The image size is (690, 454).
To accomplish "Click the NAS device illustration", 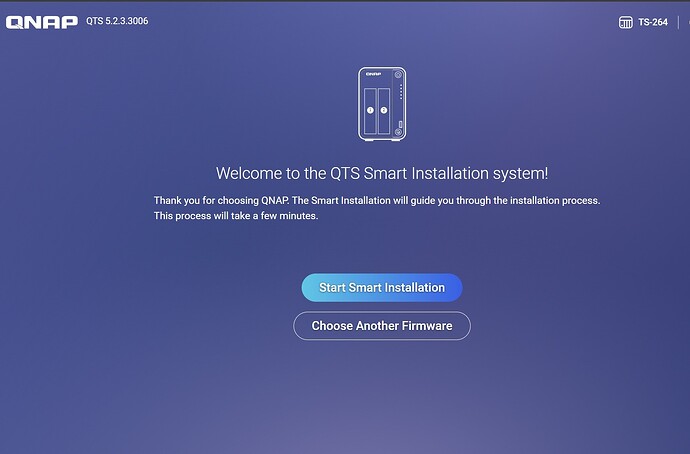I will [382, 106].
